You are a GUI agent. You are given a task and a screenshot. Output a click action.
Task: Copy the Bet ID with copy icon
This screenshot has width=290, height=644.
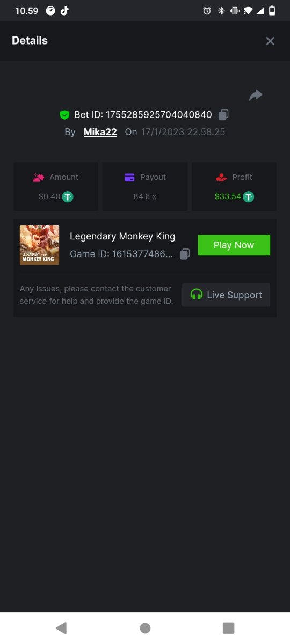click(224, 114)
